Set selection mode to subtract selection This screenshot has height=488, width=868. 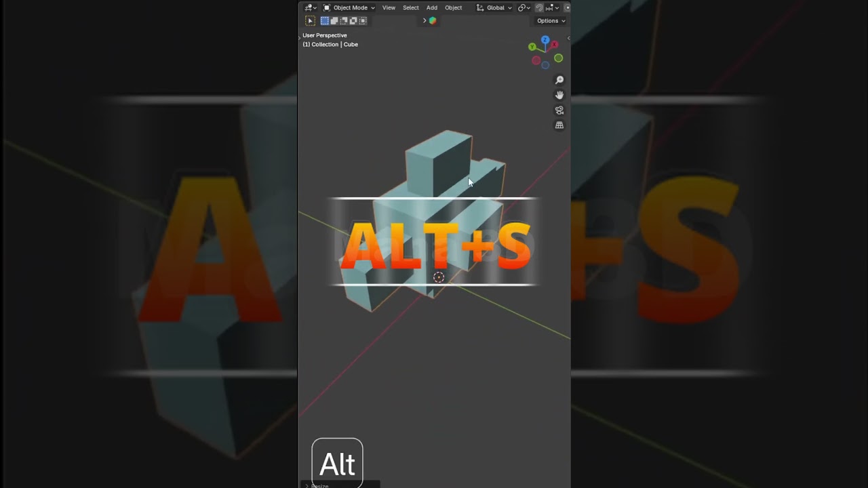coord(344,21)
